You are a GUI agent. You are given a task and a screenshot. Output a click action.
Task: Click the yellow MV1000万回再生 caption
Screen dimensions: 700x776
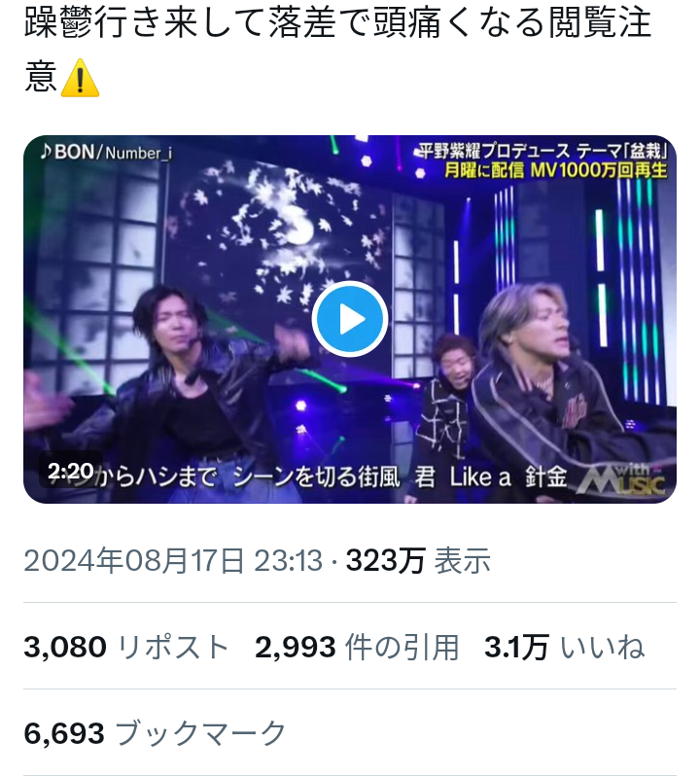click(555, 170)
